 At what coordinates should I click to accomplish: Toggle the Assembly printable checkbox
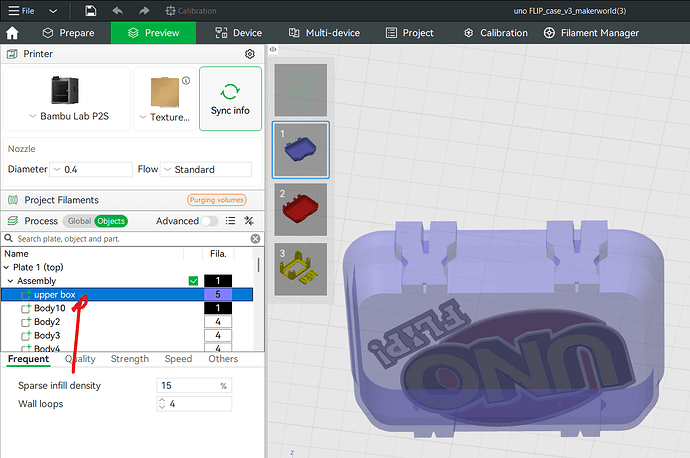193,281
